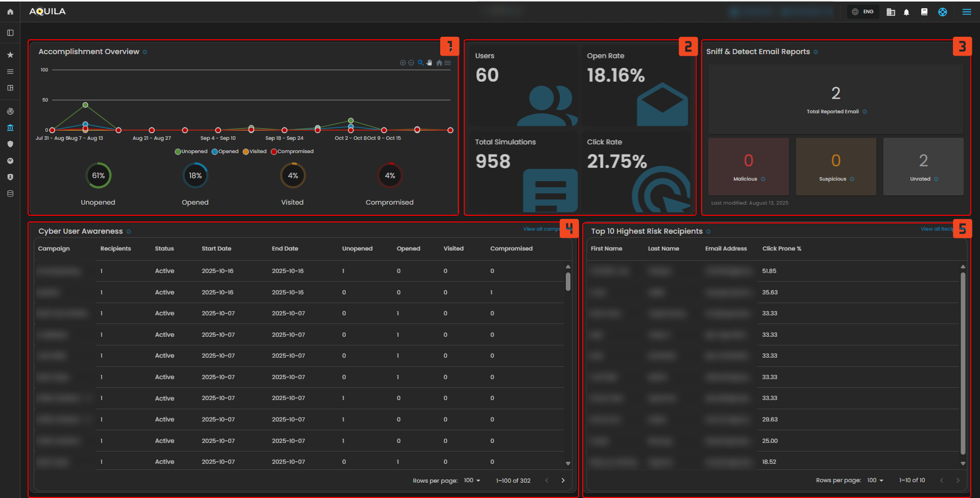Viewport: 980px width, 498px height.
Task: Expand rows per page in Cyber User Awareness
Action: tap(472, 481)
